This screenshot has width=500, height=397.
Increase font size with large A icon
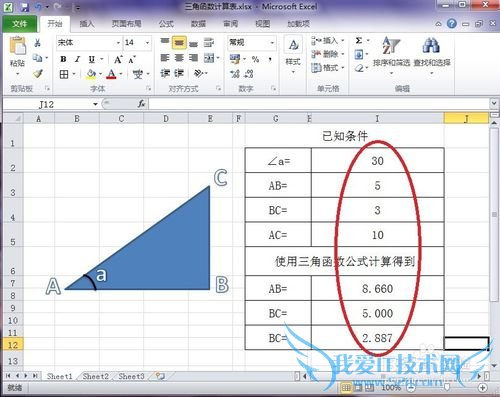118,60
